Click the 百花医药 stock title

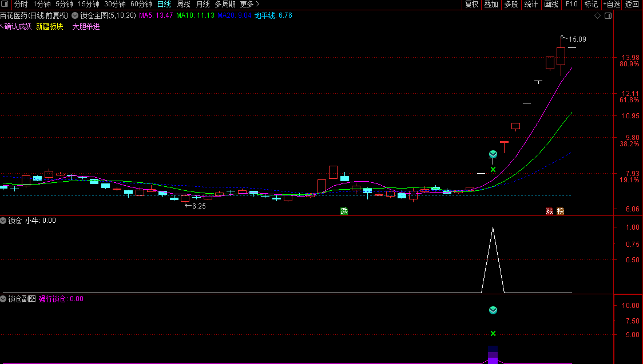coord(14,15)
